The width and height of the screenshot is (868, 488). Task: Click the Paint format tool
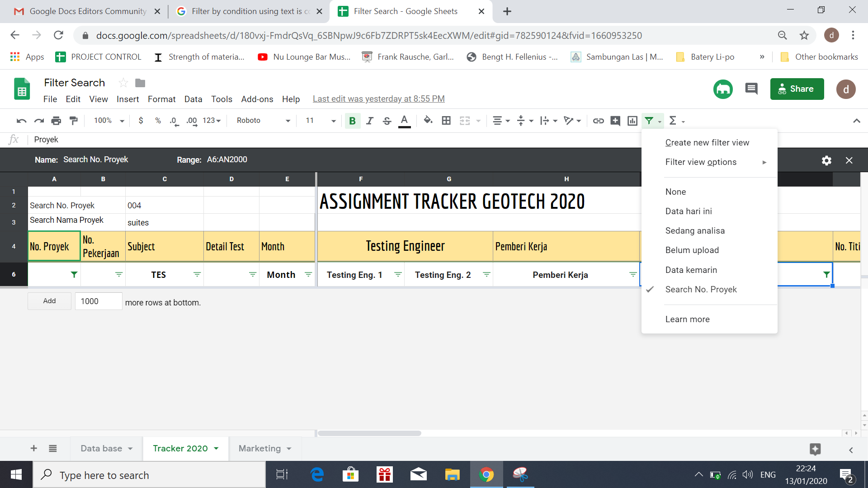(x=73, y=121)
